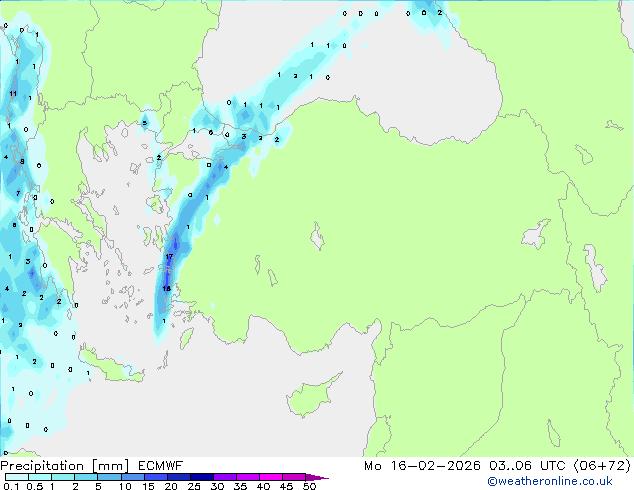This screenshot has height=490, width=634.
Task: Click the "03..06 UTC" time text
Action: pyautogui.click(x=527, y=466)
